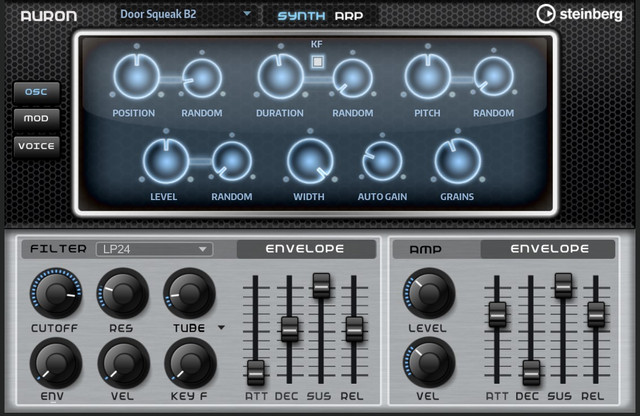Click the filter envelope SUS fader

[321, 285]
